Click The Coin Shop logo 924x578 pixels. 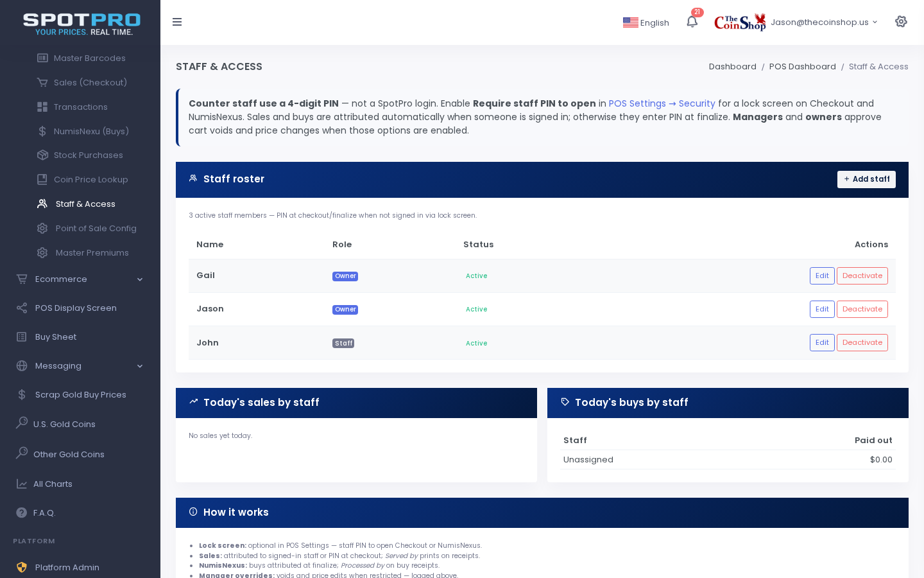point(740,22)
